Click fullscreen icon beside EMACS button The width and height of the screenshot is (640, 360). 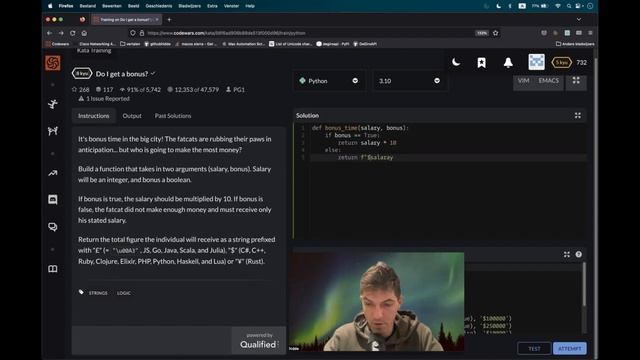pyautogui.click(x=576, y=80)
